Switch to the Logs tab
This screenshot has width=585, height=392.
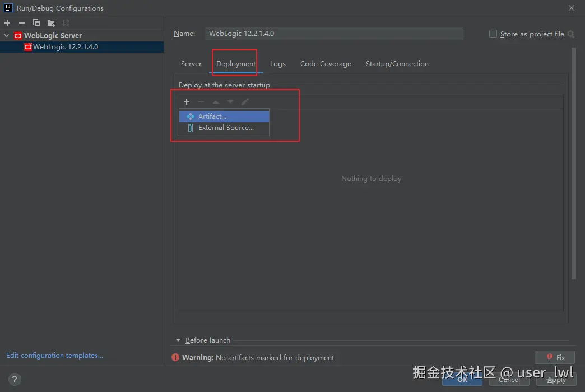(x=277, y=64)
